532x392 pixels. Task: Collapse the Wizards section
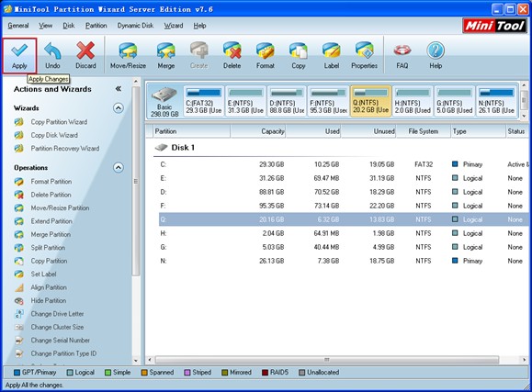click(x=119, y=107)
